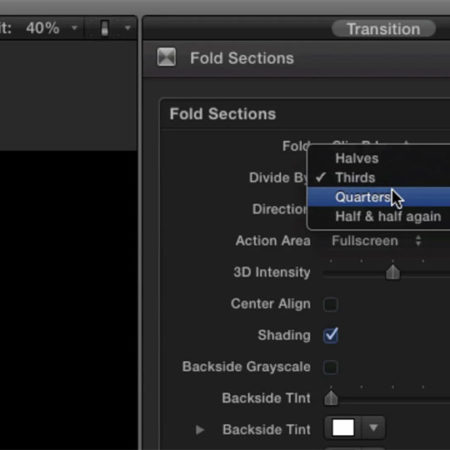Enable the Center Align checkbox
The image size is (450, 450).
(x=331, y=304)
